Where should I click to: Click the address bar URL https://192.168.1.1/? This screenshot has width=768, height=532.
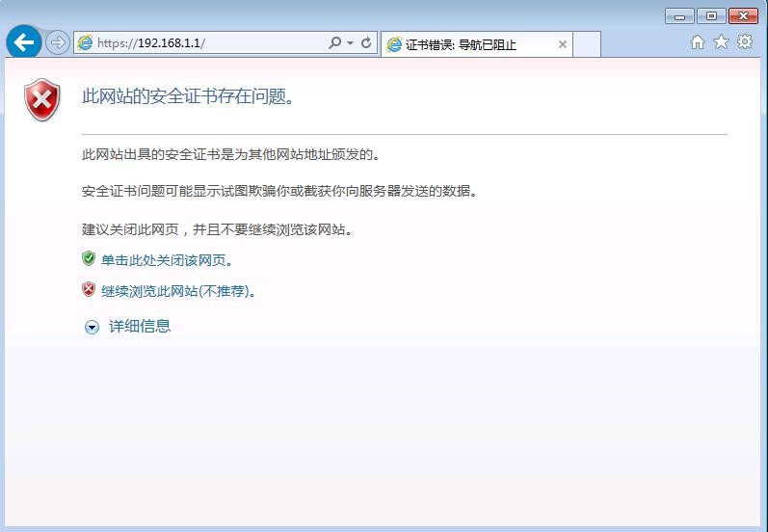[151, 43]
